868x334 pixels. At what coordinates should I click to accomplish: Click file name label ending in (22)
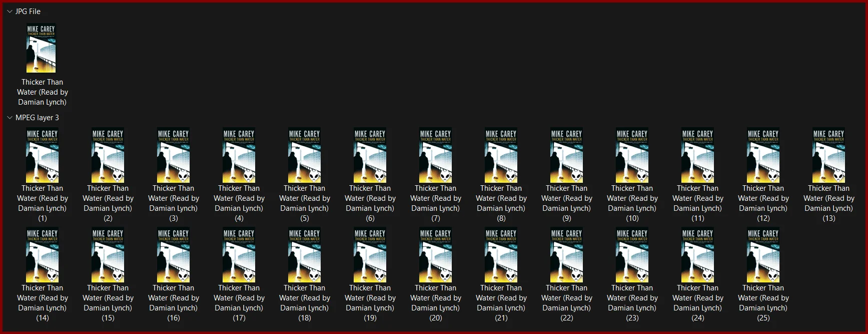[x=567, y=303]
